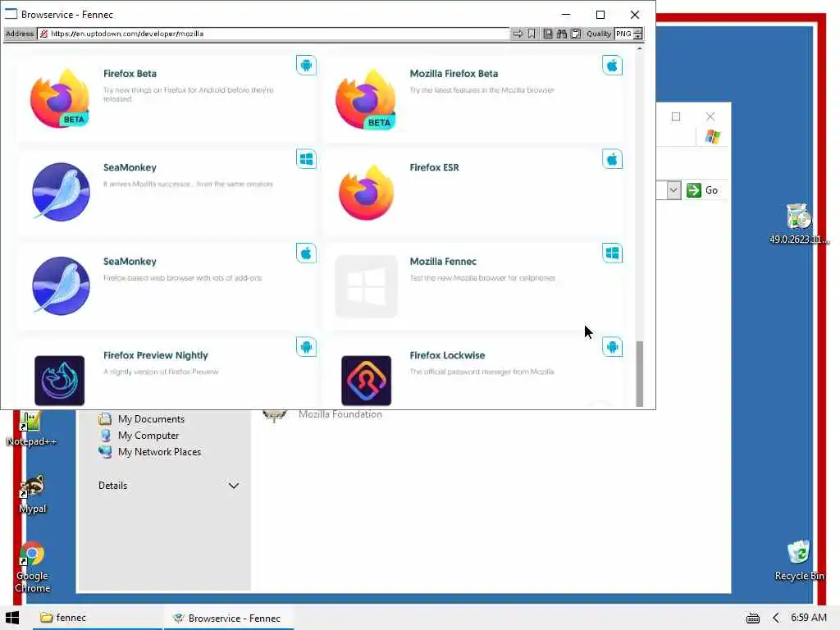Click the insecure lock icon beside address
This screenshot has width=840, height=630.
[x=44, y=34]
